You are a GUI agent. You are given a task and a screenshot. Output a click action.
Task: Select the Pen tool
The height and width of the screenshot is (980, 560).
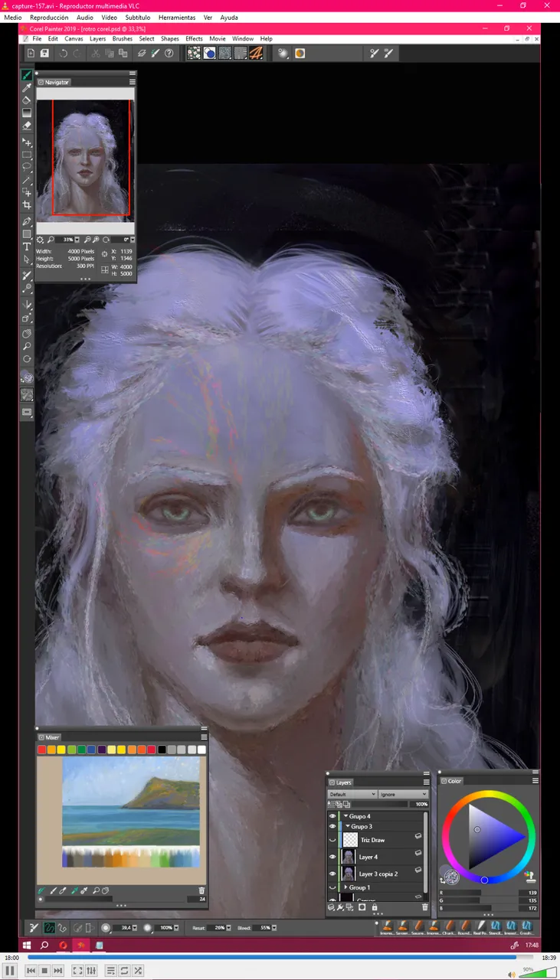[x=27, y=222]
